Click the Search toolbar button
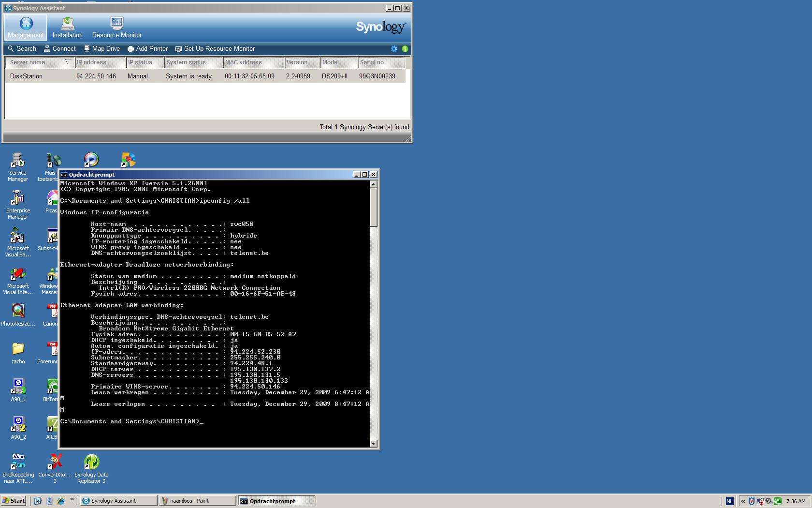Screen dimensions: 812x508 pos(22,49)
